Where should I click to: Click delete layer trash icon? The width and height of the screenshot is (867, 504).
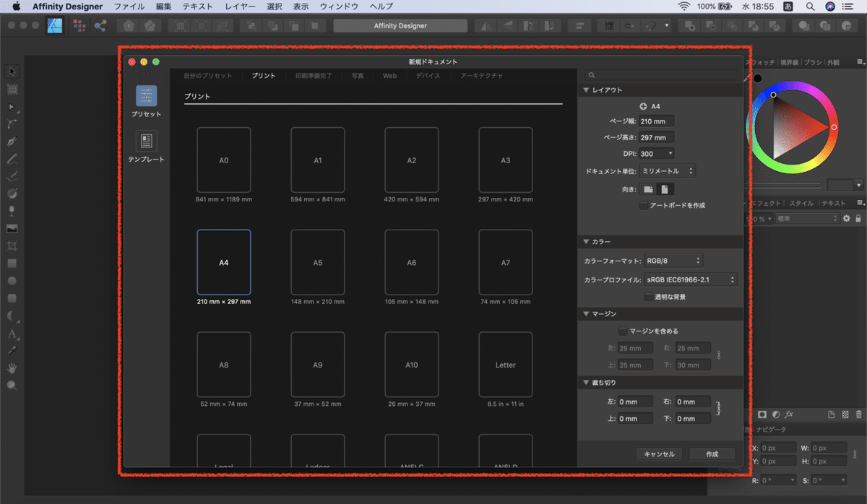pos(858,414)
